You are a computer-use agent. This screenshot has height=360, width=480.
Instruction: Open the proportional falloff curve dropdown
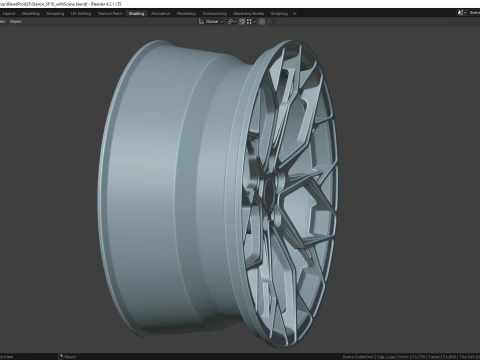(x=270, y=22)
